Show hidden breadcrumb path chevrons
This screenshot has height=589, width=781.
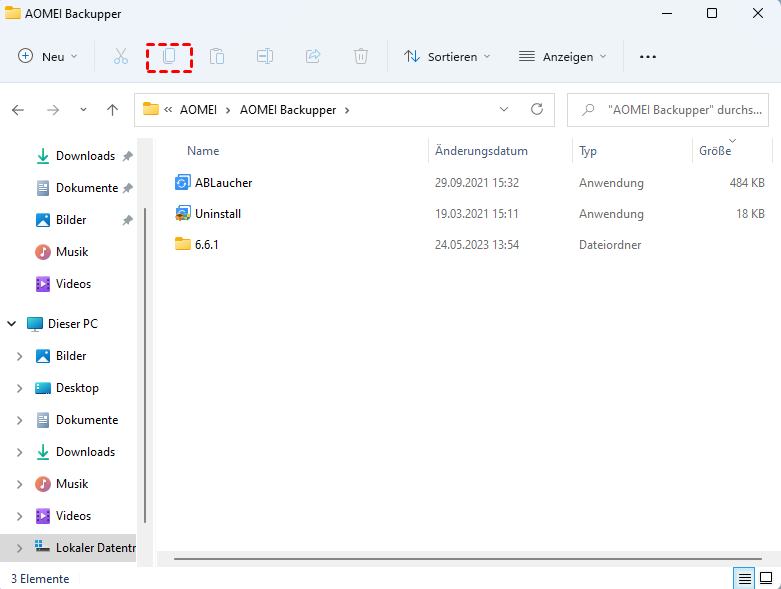coord(168,110)
